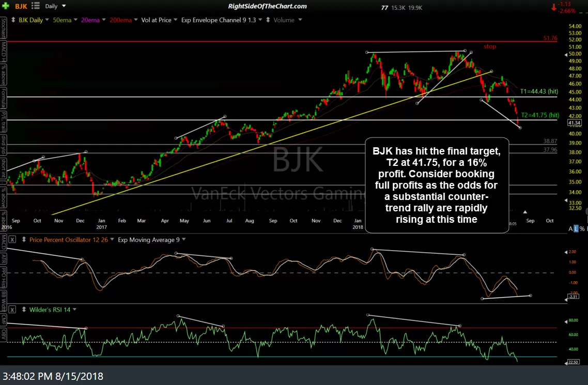
Task: Toggle log scale with the L button
Action: (x=576, y=229)
